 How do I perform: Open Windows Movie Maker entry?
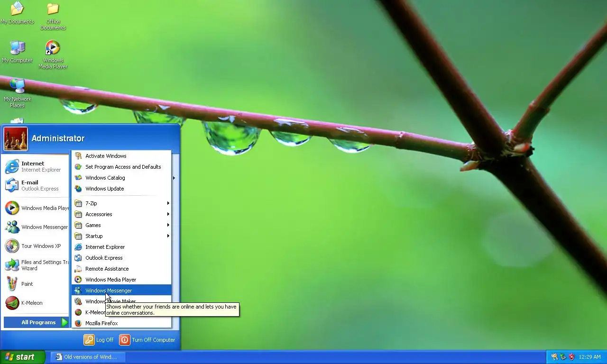[x=121, y=301]
